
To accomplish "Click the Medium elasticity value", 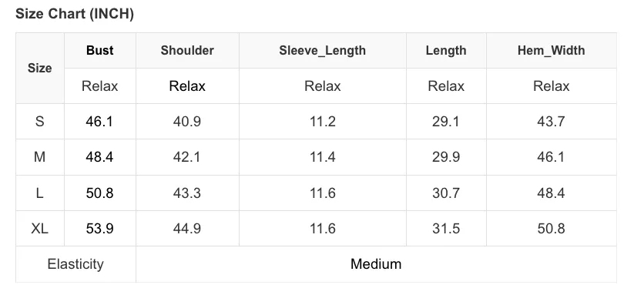I will [x=376, y=264].
